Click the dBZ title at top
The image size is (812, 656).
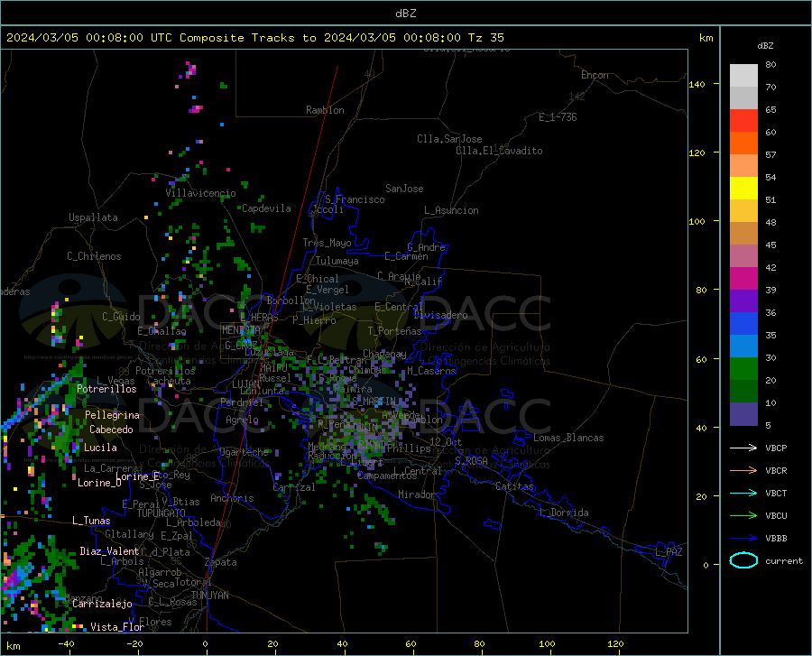point(405,14)
